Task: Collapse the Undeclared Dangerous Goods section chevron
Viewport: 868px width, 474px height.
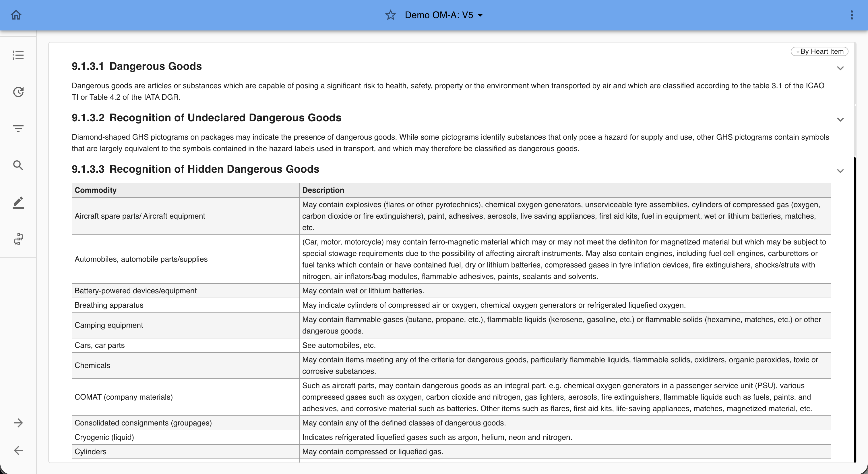Action: 840,120
